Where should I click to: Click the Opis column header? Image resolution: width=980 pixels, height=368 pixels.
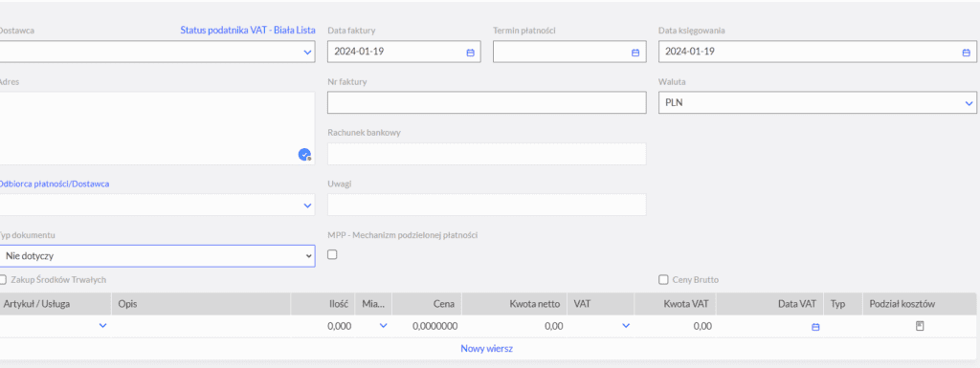click(201, 304)
